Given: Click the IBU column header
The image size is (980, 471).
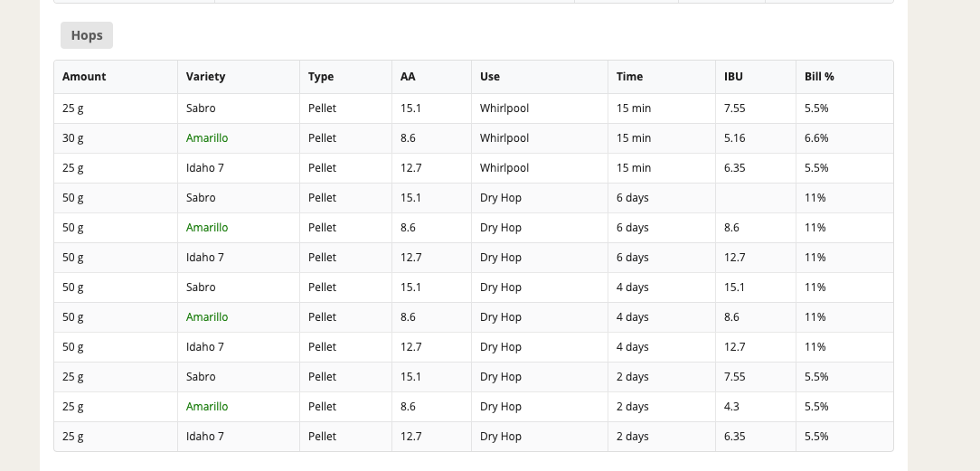Looking at the screenshot, I should pyautogui.click(x=734, y=76).
